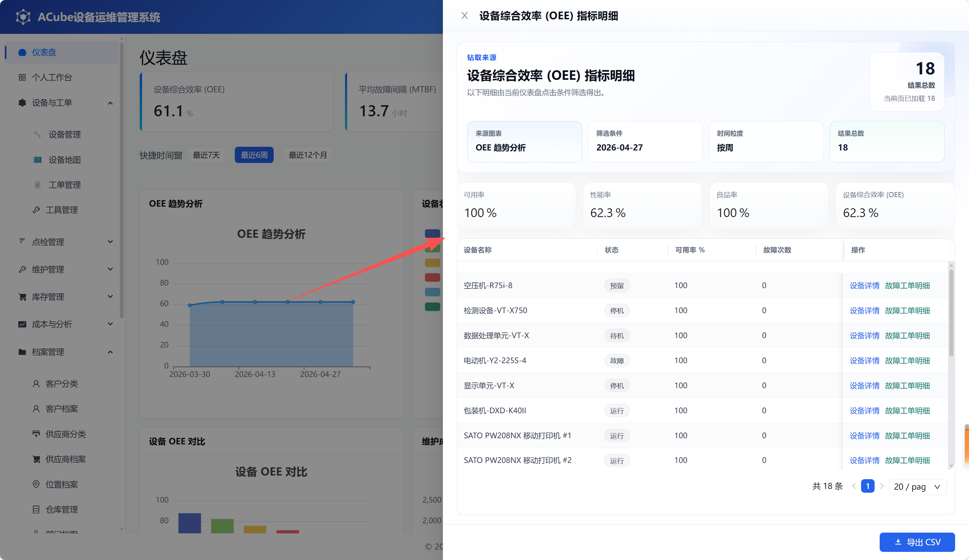Image resolution: width=969 pixels, height=560 pixels.
Task: Open 故障工单明细 for 电动机-Y2-225S-4
Action: [x=907, y=360]
